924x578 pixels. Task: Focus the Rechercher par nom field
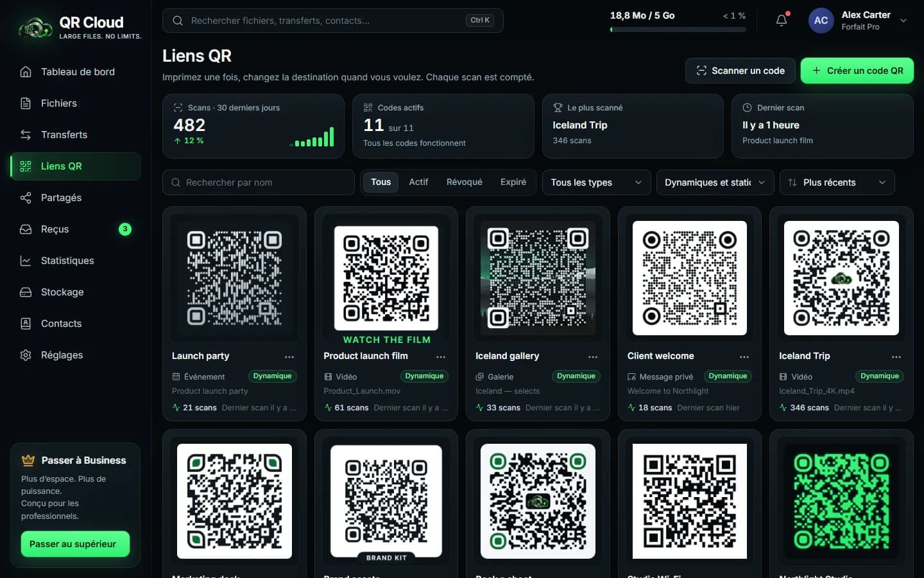[259, 182]
